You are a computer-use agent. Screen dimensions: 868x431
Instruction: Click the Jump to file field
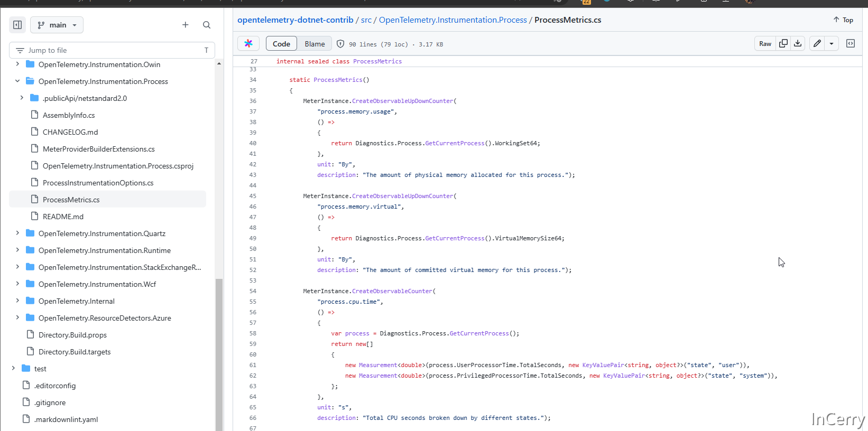[x=112, y=50]
